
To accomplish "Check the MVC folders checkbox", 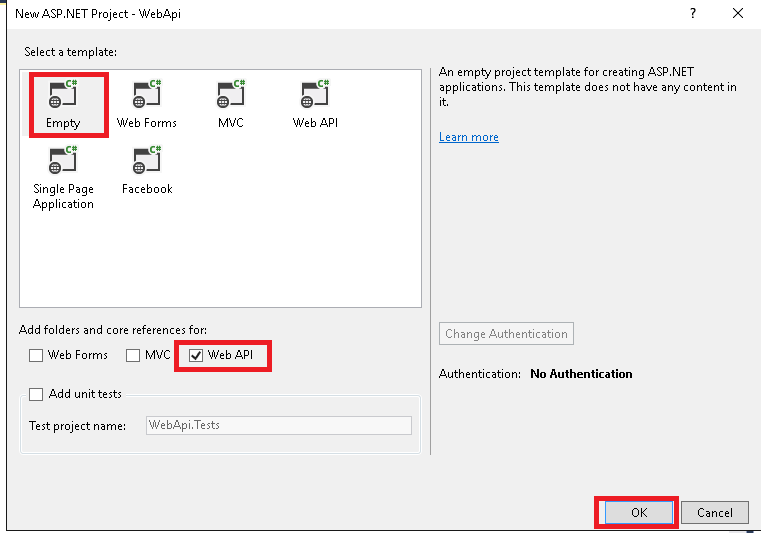I will [133, 355].
